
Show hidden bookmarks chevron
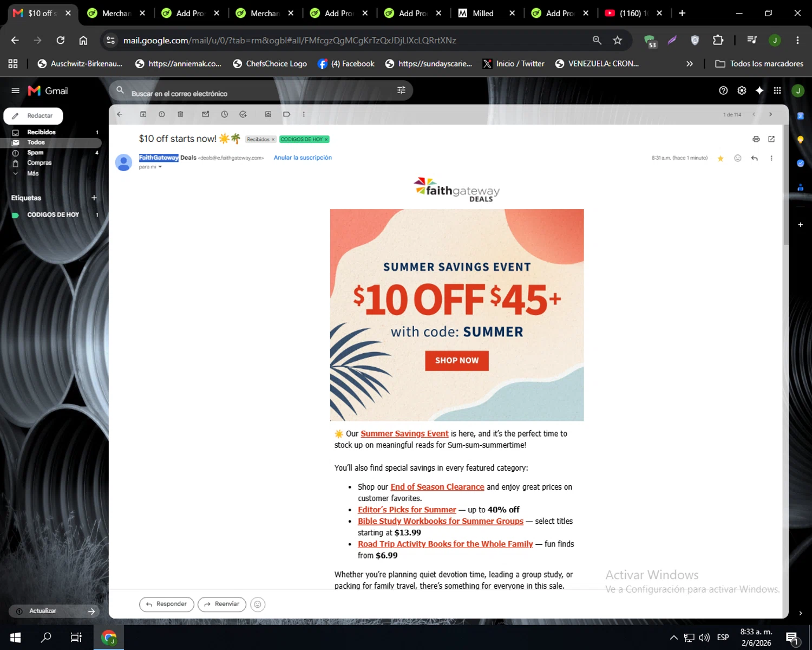coord(689,63)
